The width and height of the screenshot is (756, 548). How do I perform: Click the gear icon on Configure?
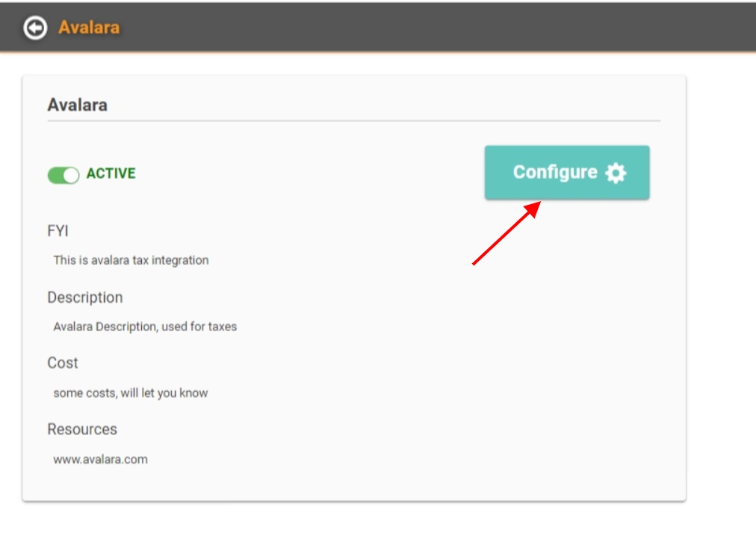click(x=616, y=173)
